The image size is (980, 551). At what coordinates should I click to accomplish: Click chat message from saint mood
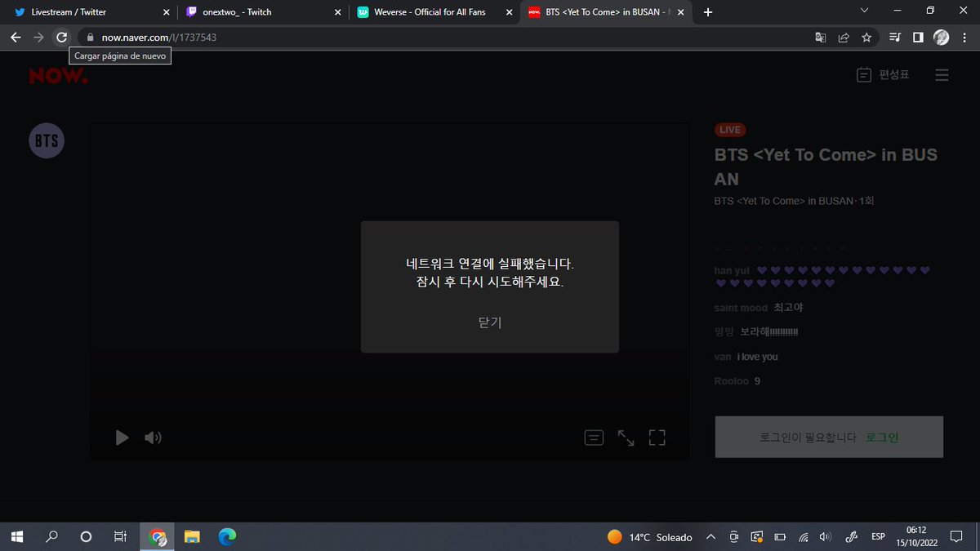(759, 308)
